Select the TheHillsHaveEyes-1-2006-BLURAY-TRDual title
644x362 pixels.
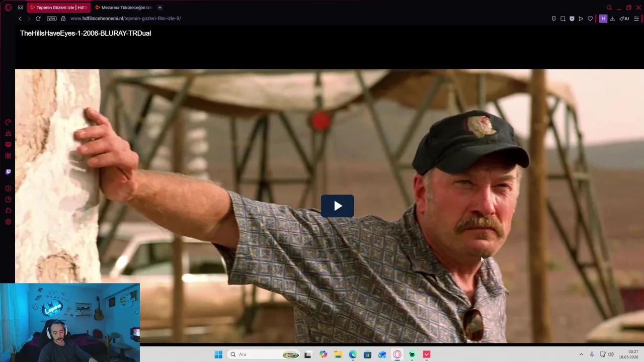(x=86, y=33)
